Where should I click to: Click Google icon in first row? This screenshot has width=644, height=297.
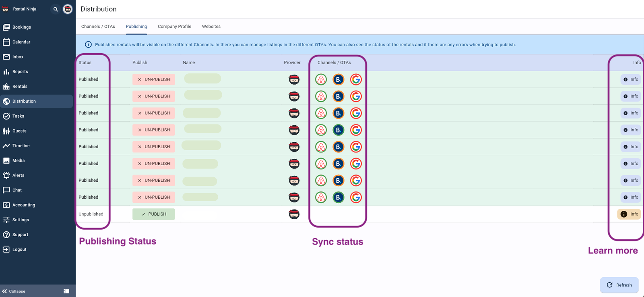pyautogui.click(x=356, y=79)
